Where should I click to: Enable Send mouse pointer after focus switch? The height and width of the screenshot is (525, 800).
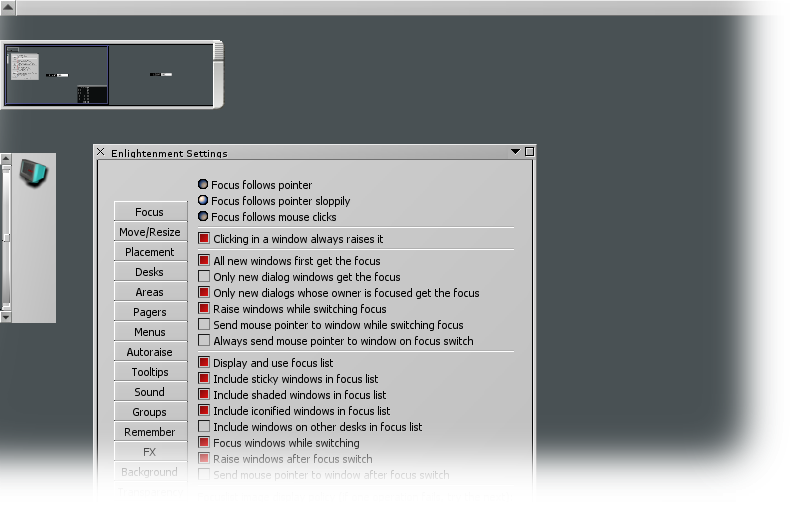coord(204,474)
